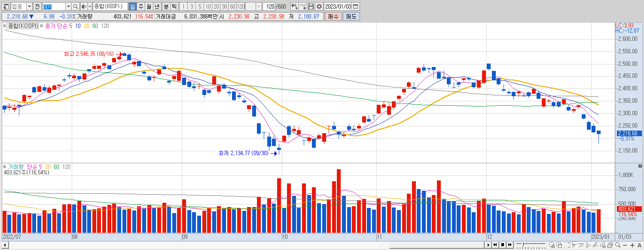Click the plus zoom-in icon
644x250 pixels.
[632, 245]
